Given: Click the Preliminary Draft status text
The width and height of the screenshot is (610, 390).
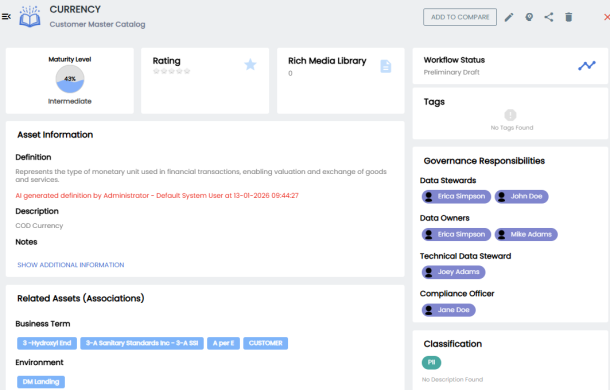Looking at the screenshot, I should (x=452, y=72).
